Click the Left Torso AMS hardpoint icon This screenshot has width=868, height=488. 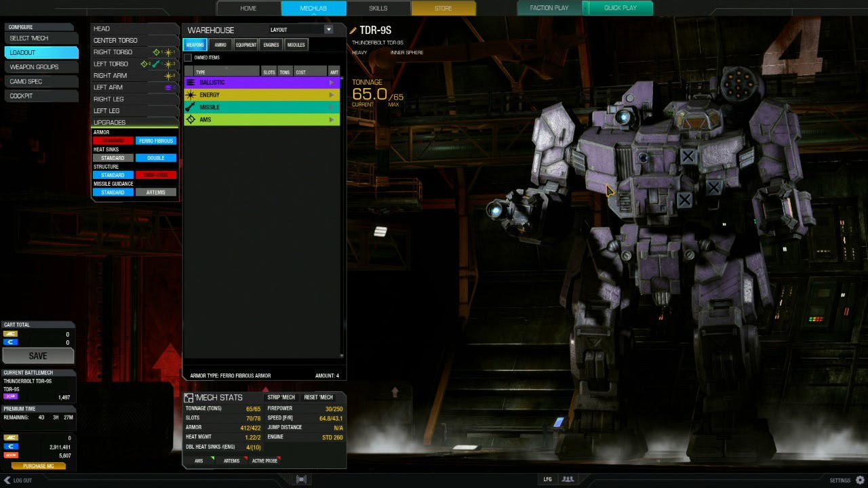click(x=144, y=64)
